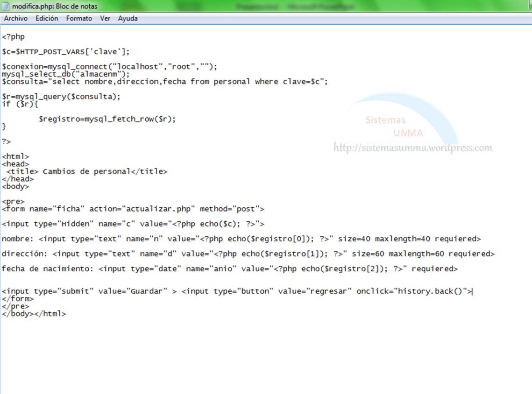Click the sistemasumma.wordpress.com watermark URL
Image resolution: width=532 pixels, height=394 pixels.
412,148
